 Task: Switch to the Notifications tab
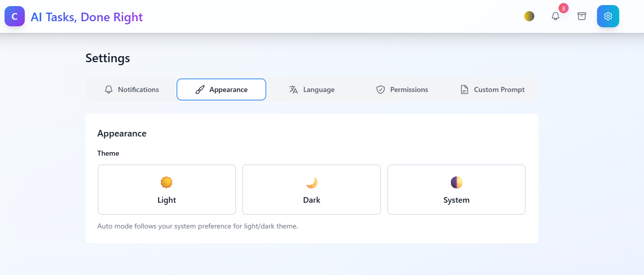pos(131,89)
